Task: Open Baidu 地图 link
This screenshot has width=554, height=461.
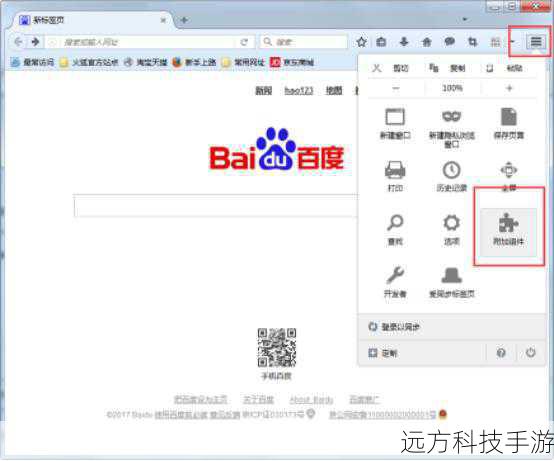Action: pyautogui.click(x=334, y=90)
